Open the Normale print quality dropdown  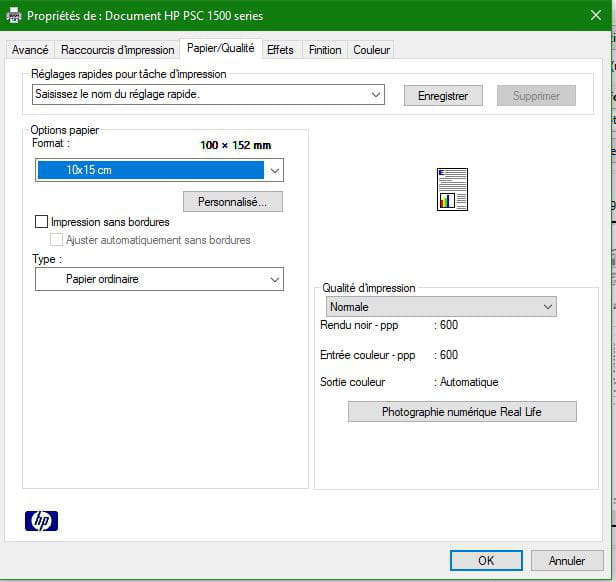point(441,307)
